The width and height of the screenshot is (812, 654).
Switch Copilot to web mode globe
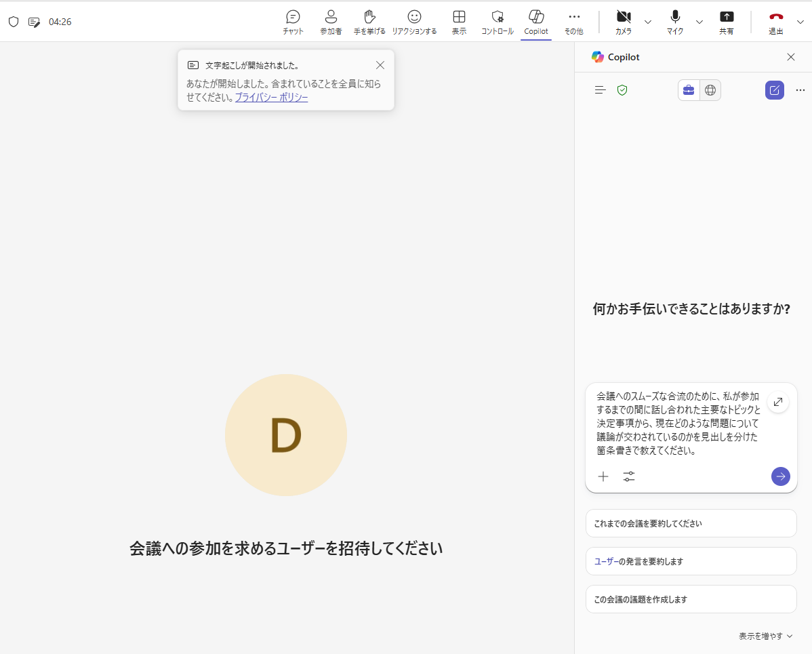coord(710,90)
